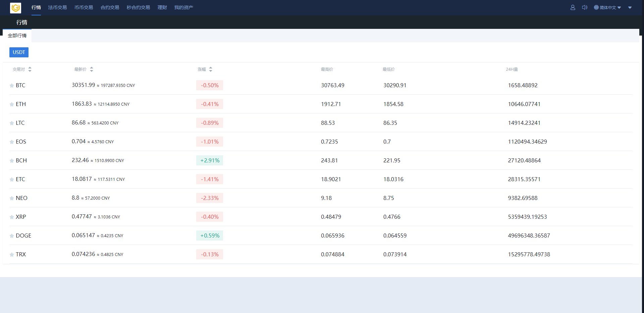Sort by 交易对 column arrows
Image resolution: width=644 pixels, height=313 pixels.
30,69
